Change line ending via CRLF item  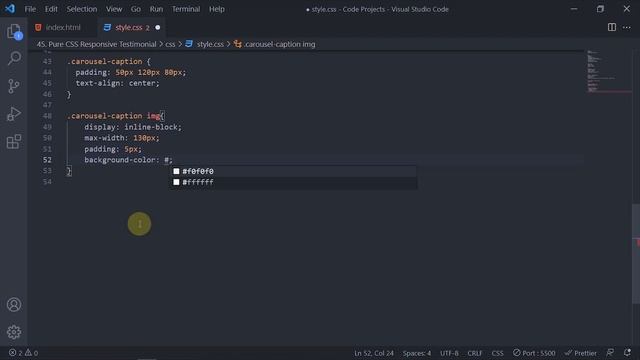[x=475, y=353]
